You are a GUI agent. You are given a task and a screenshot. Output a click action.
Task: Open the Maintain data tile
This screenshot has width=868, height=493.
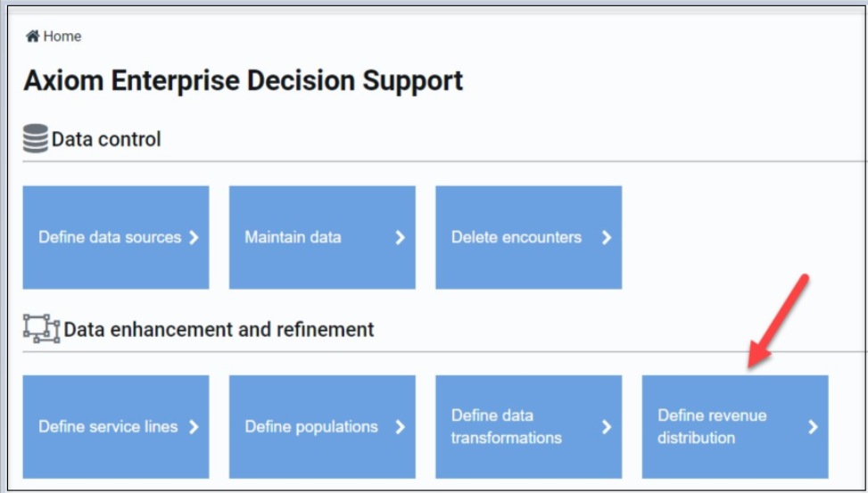coord(322,237)
